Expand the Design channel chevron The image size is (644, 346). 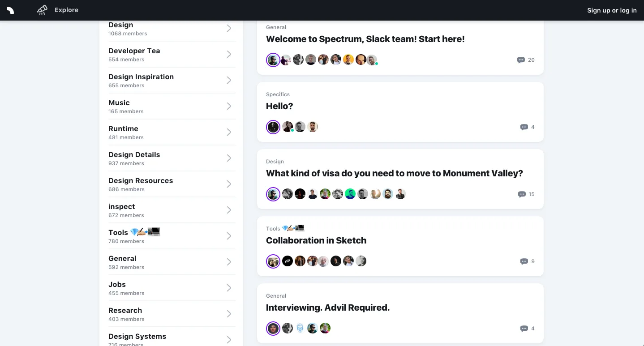[229, 28]
